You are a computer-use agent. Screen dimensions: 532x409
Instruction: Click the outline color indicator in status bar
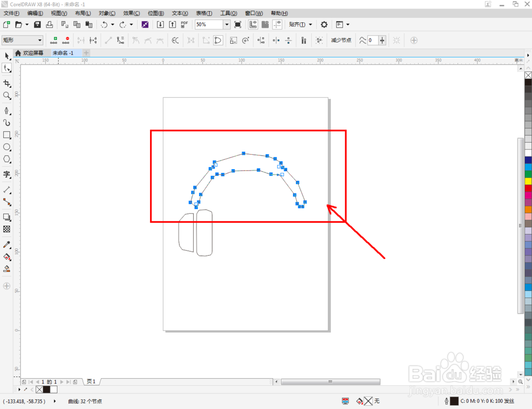click(454, 401)
